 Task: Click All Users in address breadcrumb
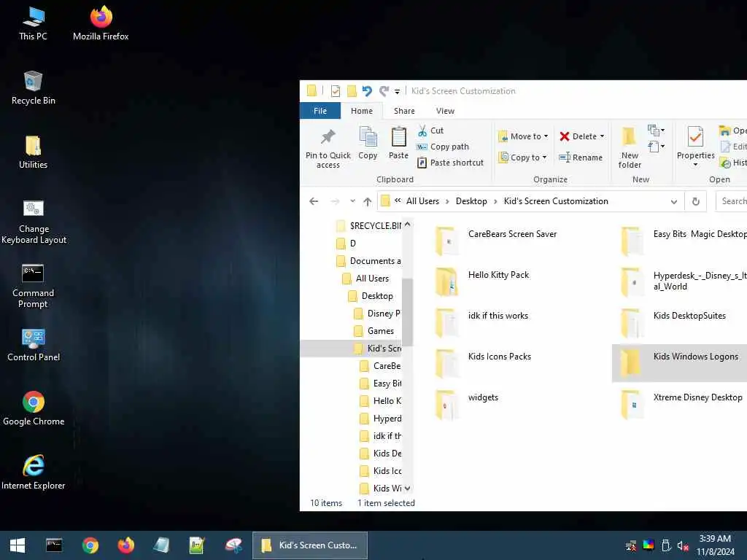[x=422, y=201]
